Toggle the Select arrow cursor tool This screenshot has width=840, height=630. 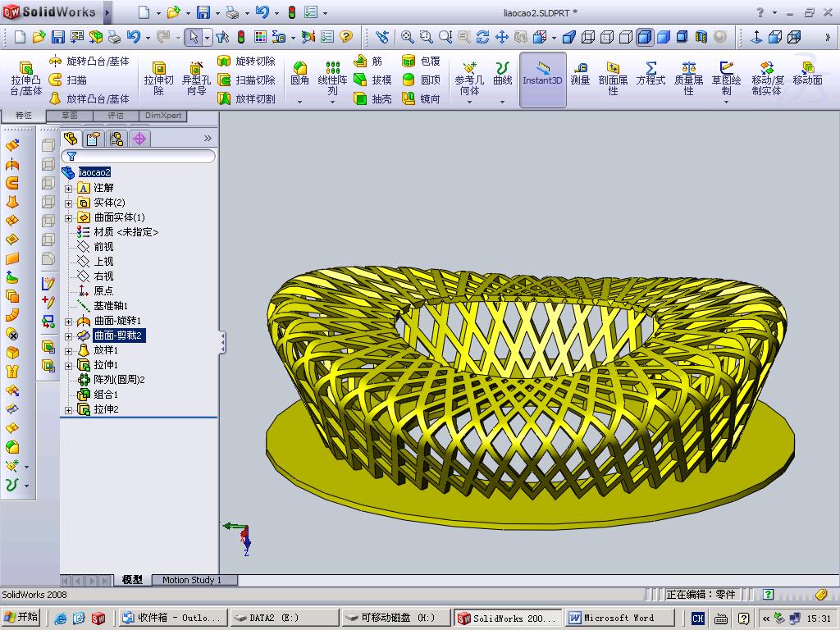pos(194,36)
